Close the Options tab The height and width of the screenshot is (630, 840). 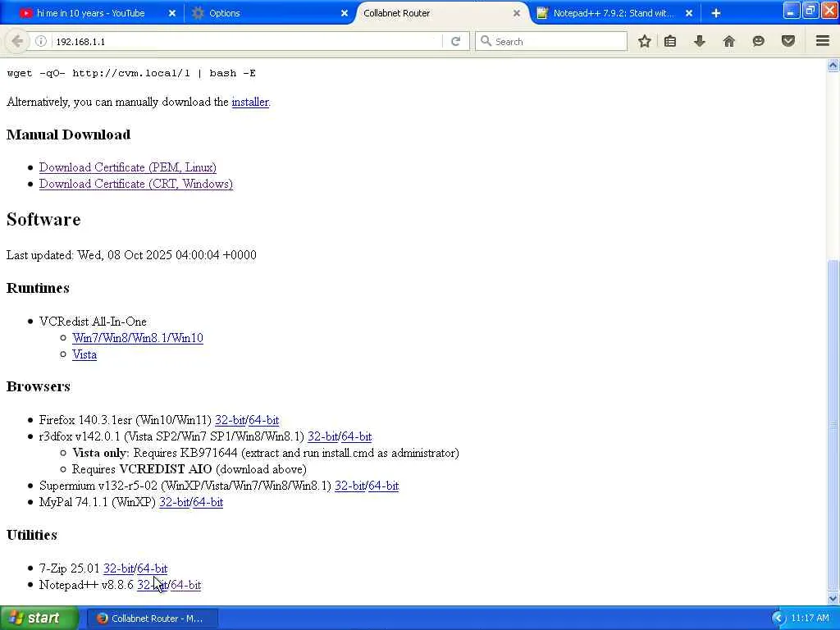click(x=345, y=13)
